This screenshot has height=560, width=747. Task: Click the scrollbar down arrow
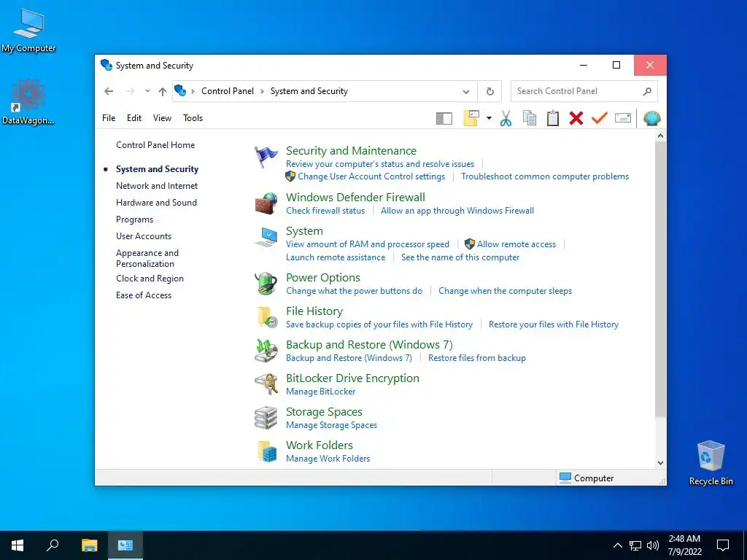pyautogui.click(x=660, y=463)
